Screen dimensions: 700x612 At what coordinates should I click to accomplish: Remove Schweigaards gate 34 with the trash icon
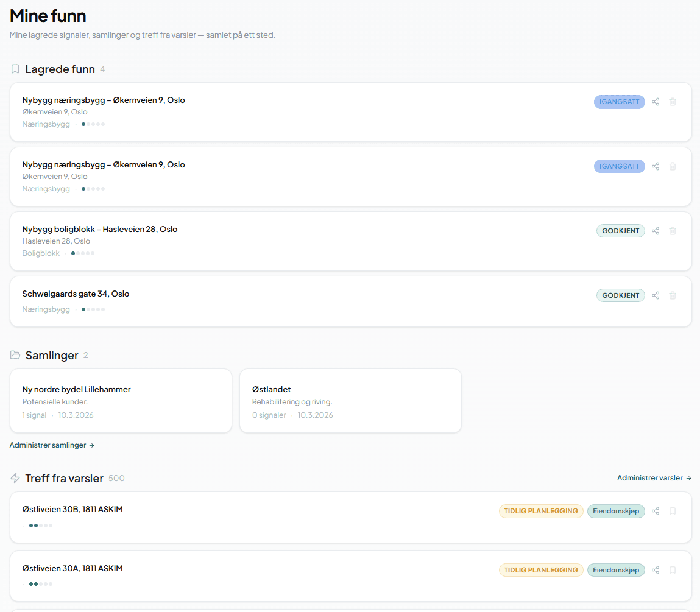pos(673,295)
